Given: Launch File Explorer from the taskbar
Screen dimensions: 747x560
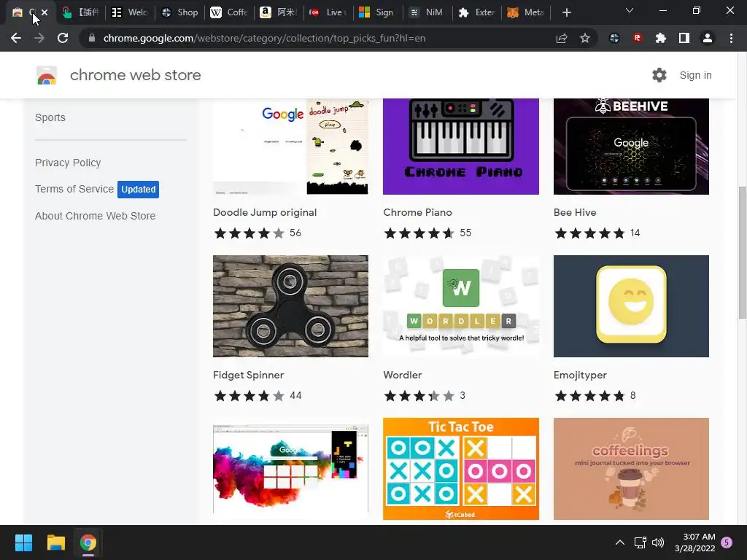Looking at the screenshot, I should 55,542.
